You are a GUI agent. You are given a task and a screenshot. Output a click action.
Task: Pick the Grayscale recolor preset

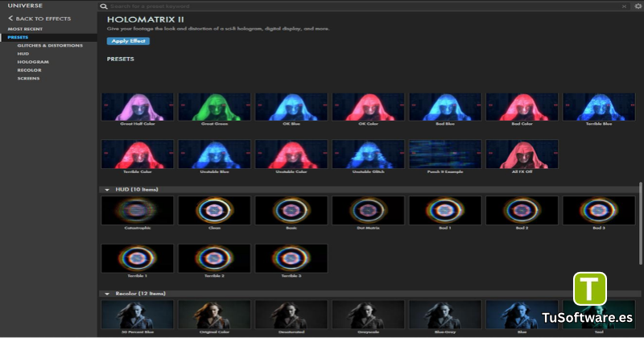click(x=368, y=315)
